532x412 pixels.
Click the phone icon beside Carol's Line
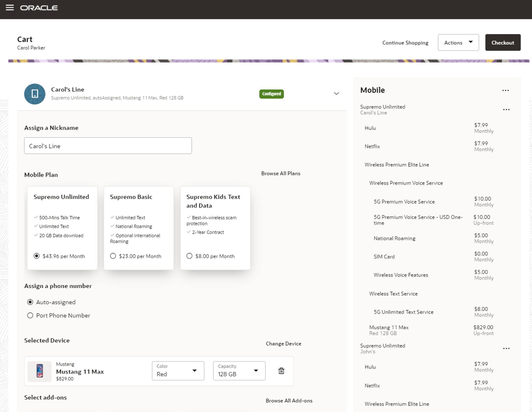(x=35, y=94)
